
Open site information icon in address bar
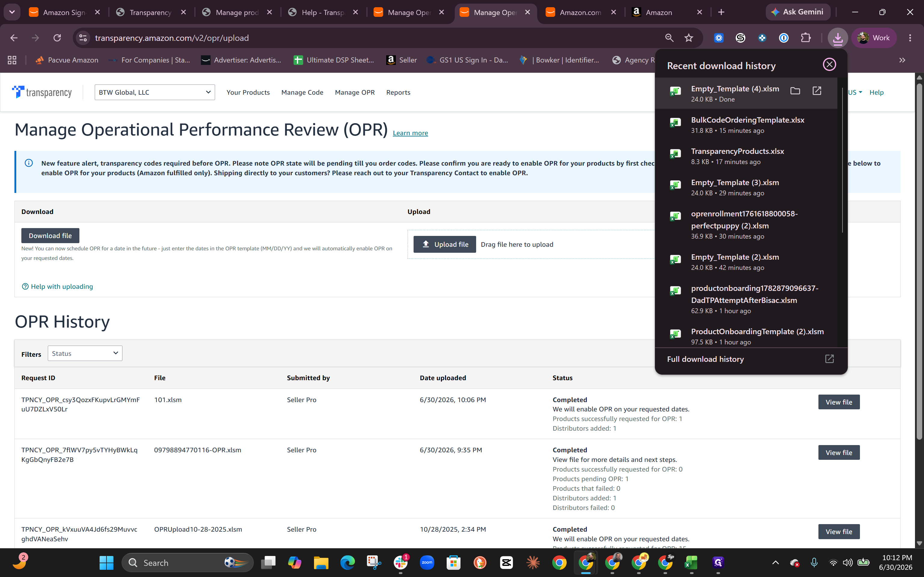83,38
